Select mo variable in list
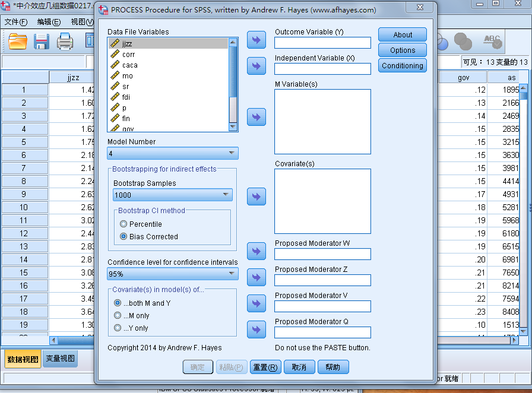Viewport: 532px width, 393px height. (169, 75)
